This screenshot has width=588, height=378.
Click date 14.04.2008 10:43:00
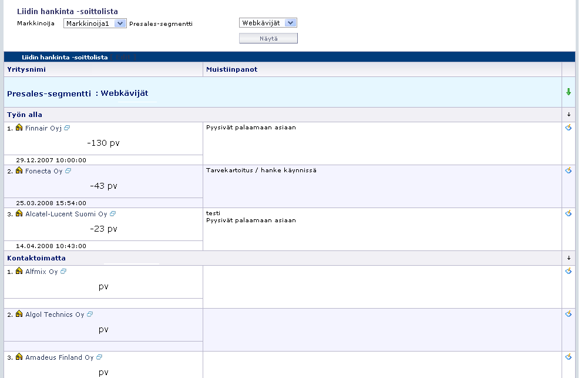(x=51, y=246)
